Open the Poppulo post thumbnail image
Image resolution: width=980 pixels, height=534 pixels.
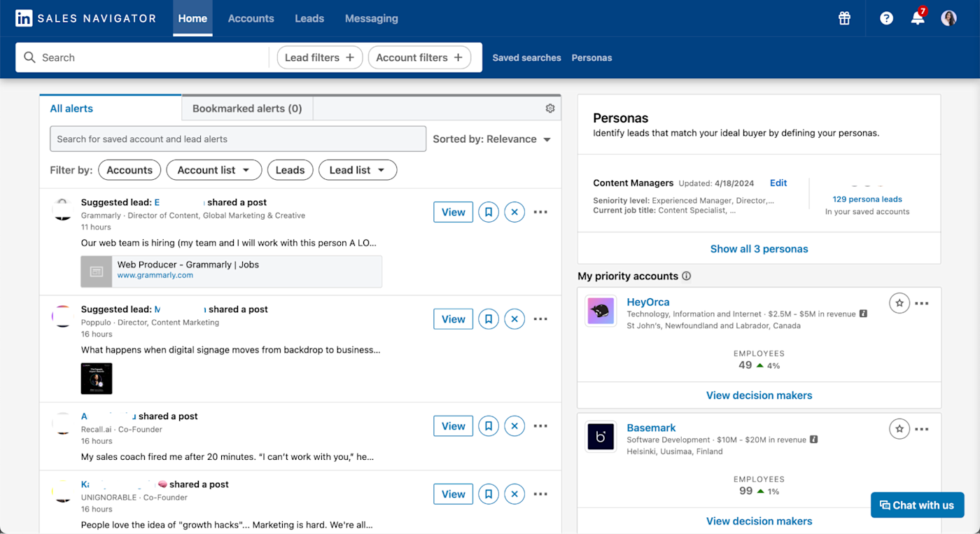[x=97, y=379]
